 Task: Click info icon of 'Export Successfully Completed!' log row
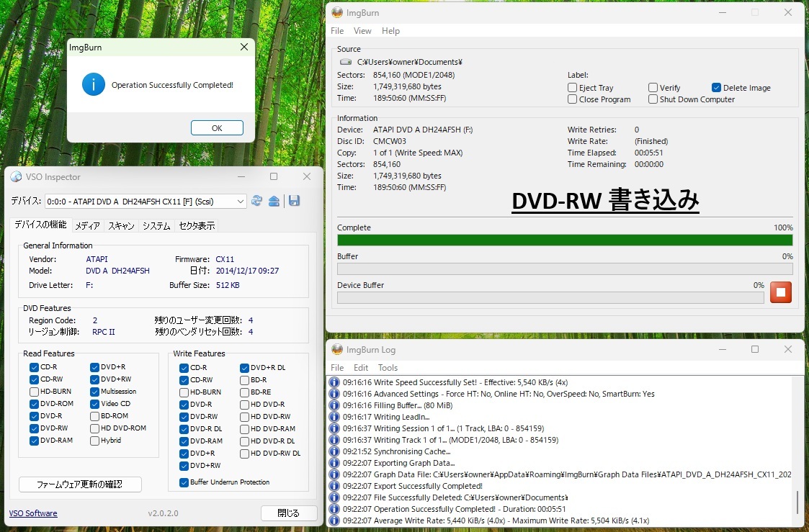tap(334, 486)
